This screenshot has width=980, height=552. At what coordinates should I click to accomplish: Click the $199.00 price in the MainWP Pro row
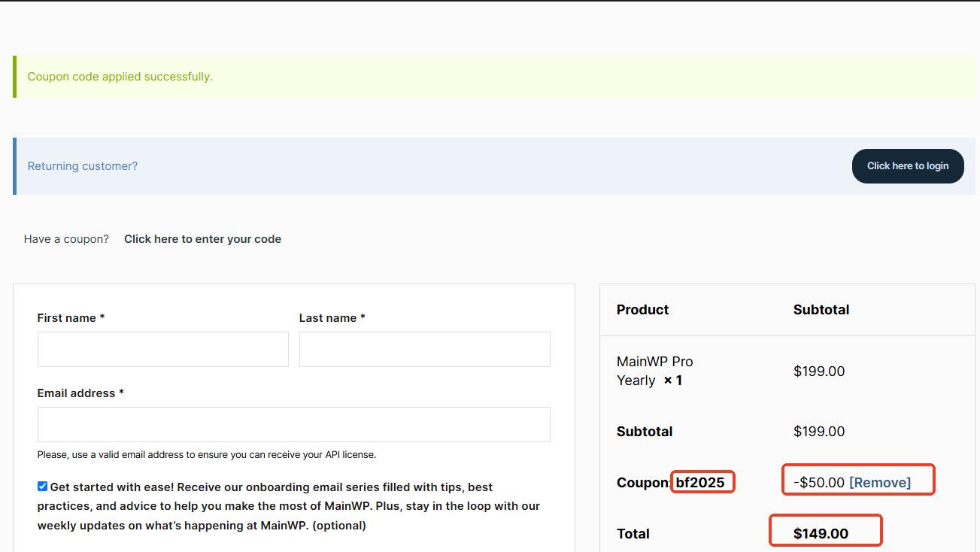click(x=819, y=372)
